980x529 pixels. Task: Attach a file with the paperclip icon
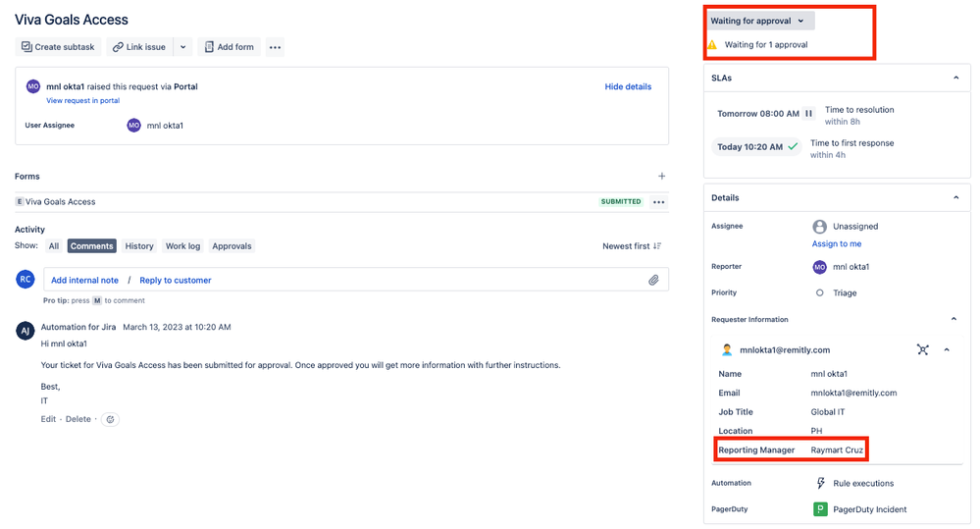point(653,280)
